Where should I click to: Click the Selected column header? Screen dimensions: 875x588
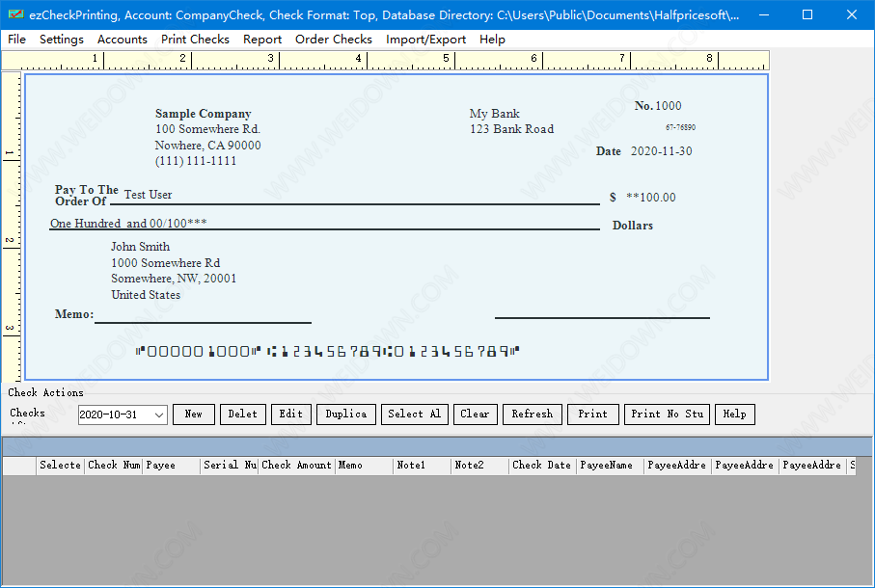coord(60,466)
